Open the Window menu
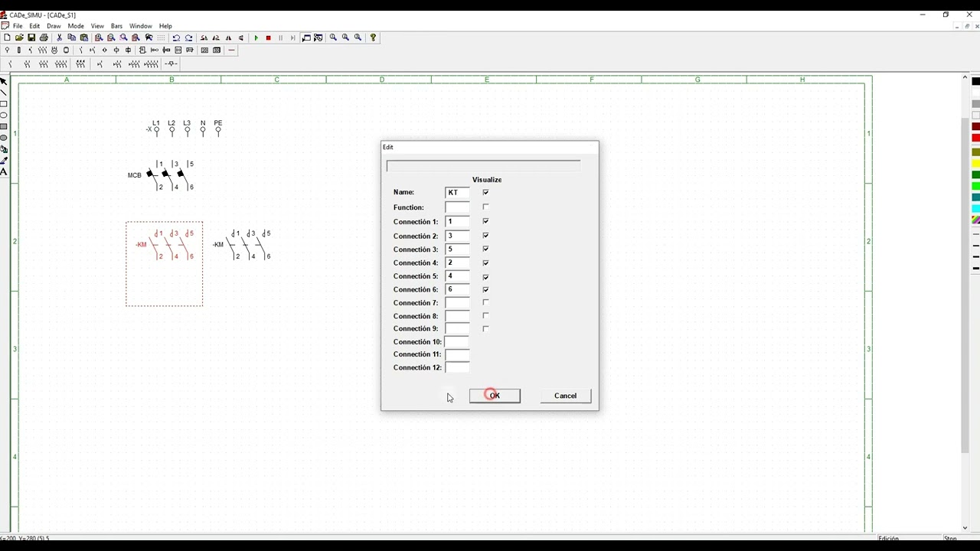The height and width of the screenshot is (551, 980). pos(141,26)
